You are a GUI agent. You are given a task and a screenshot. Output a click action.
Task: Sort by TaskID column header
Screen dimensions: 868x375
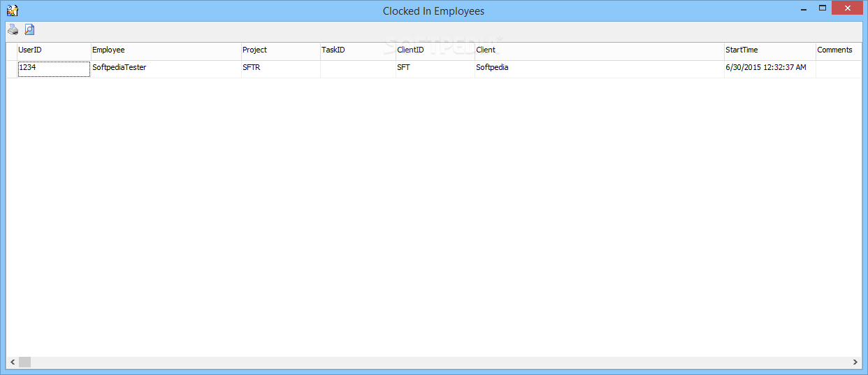pyautogui.click(x=358, y=50)
